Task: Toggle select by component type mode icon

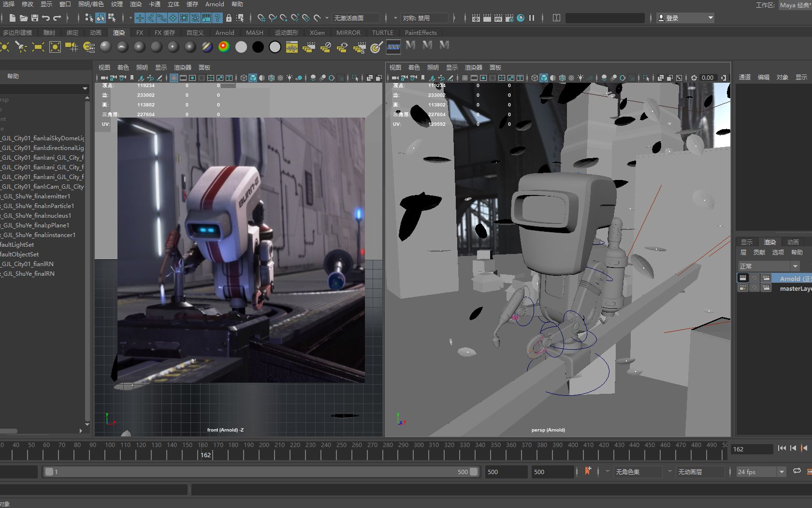Action: click(x=112, y=18)
